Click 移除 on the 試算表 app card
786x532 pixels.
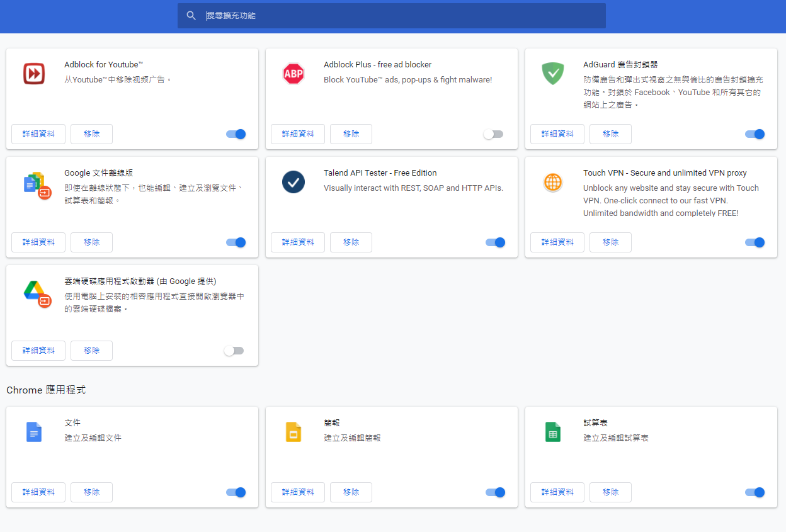pyautogui.click(x=610, y=492)
